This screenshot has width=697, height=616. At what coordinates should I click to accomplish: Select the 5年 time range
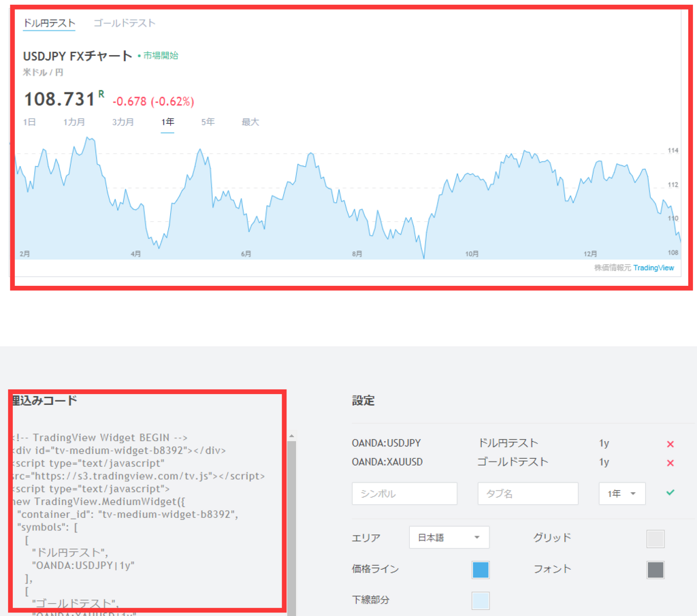[208, 122]
